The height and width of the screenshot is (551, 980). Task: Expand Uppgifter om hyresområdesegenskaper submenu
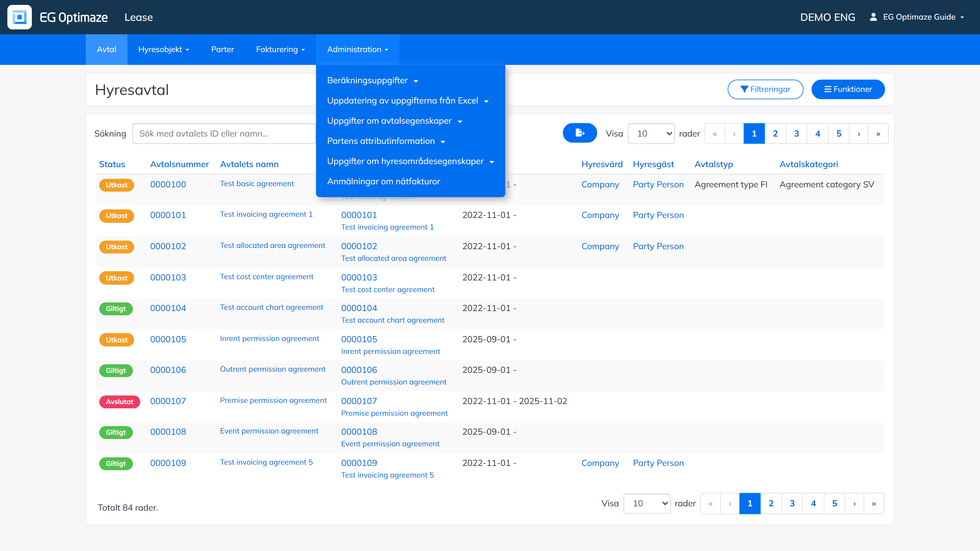(x=410, y=161)
